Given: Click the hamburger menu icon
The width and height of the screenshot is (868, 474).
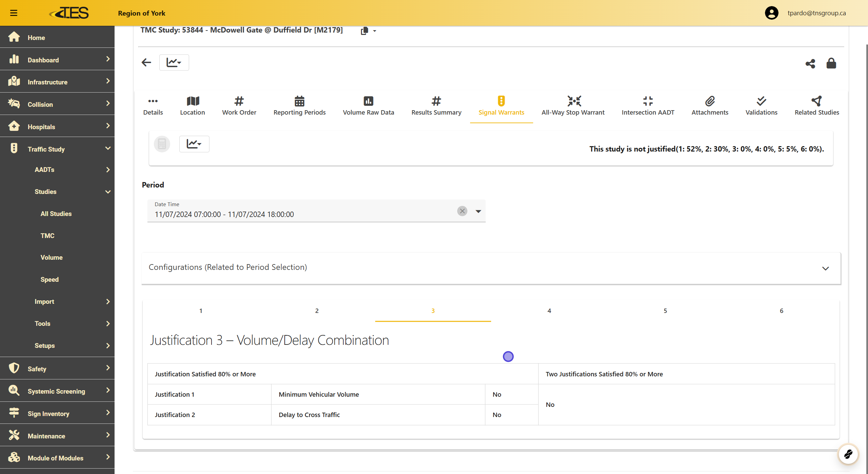Looking at the screenshot, I should click(14, 13).
